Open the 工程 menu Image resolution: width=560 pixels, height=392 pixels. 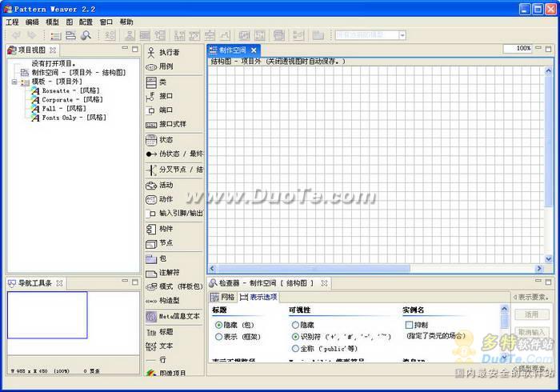12,22
